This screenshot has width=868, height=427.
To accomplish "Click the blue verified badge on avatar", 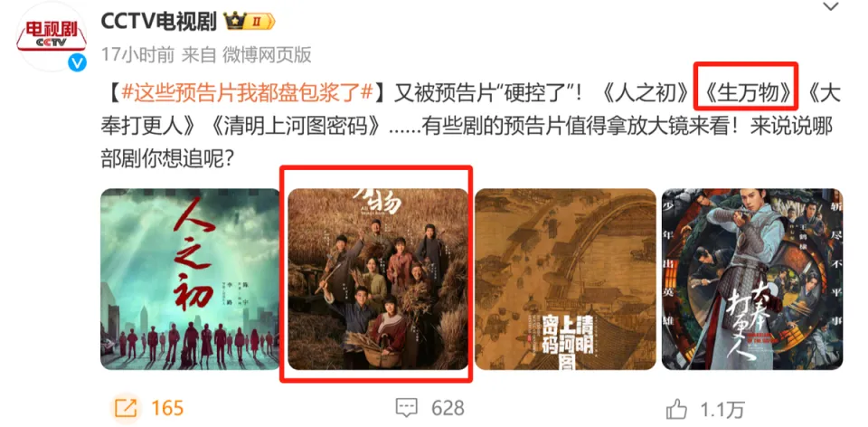I will tap(77, 62).
